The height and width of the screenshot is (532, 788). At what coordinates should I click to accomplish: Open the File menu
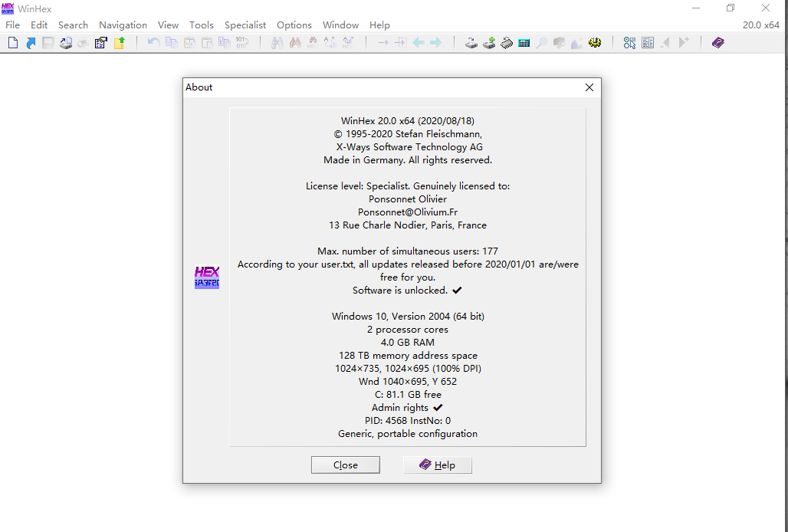(12, 25)
